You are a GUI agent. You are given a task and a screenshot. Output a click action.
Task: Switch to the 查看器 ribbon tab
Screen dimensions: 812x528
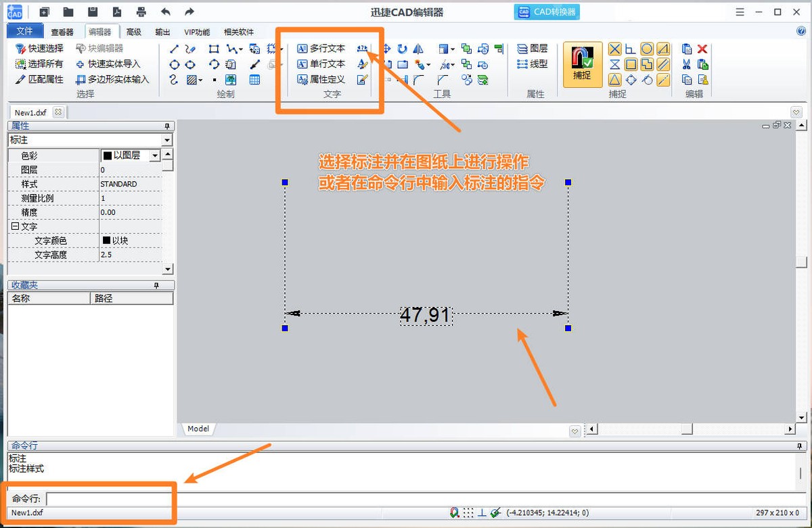point(62,32)
